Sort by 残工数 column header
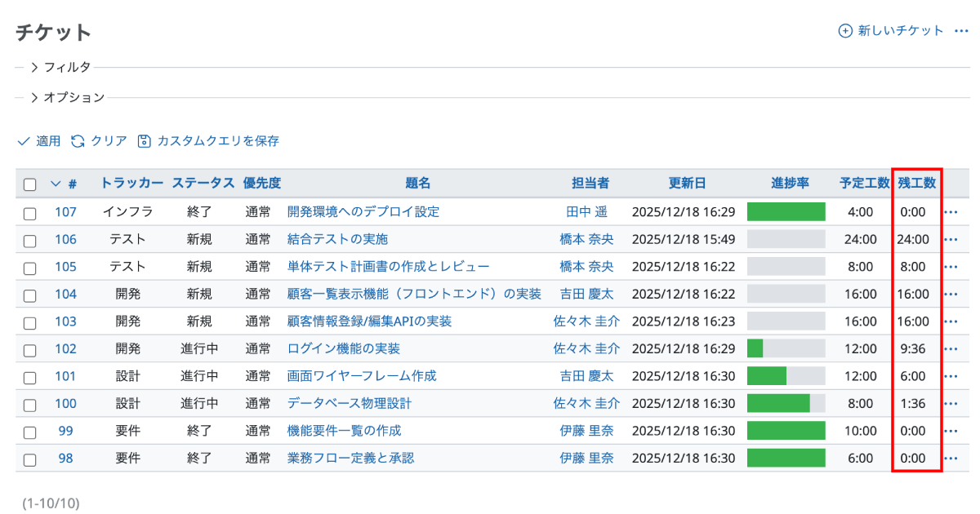The width and height of the screenshot is (980, 514). click(x=917, y=183)
